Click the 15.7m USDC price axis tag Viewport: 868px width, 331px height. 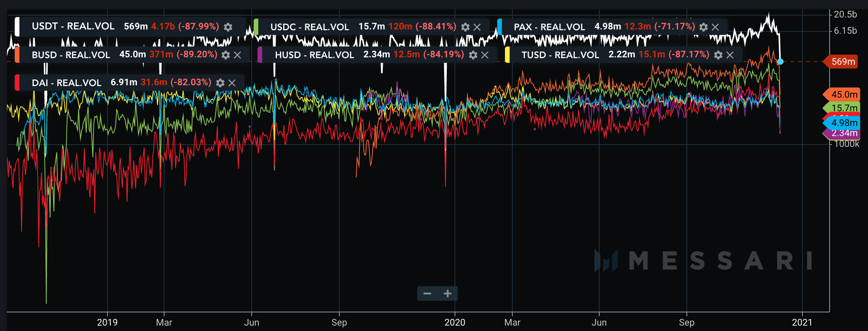842,108
